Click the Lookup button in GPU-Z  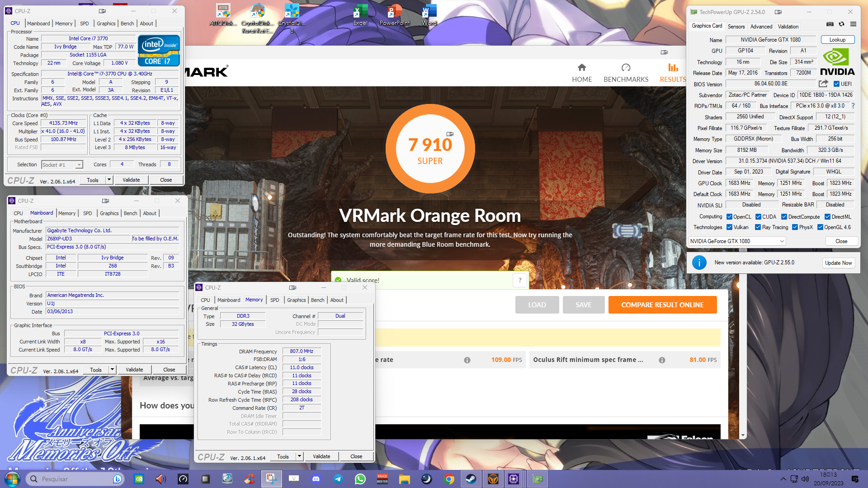837,40
